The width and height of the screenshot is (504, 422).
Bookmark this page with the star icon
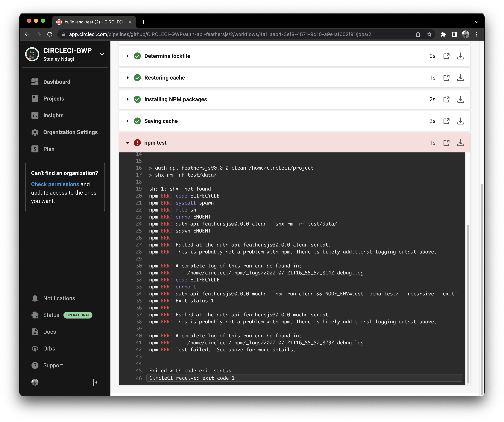coord(429,34)
